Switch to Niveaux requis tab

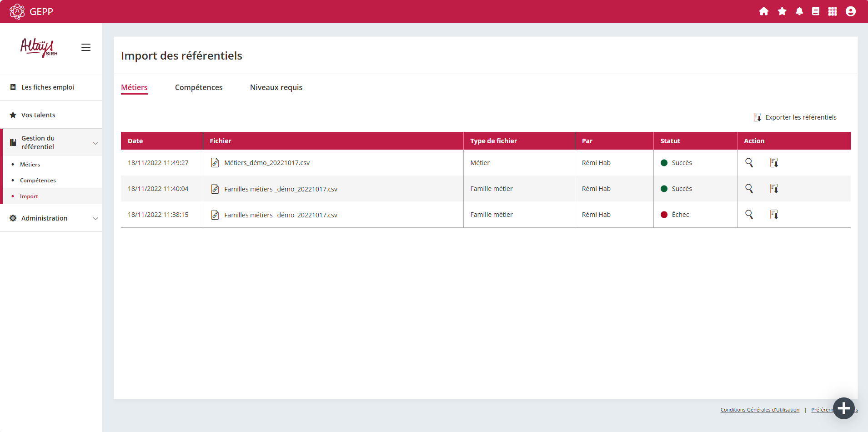276,87
